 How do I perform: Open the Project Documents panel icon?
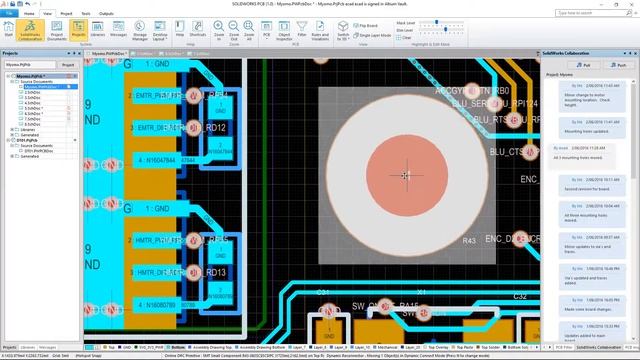[57, 30]
